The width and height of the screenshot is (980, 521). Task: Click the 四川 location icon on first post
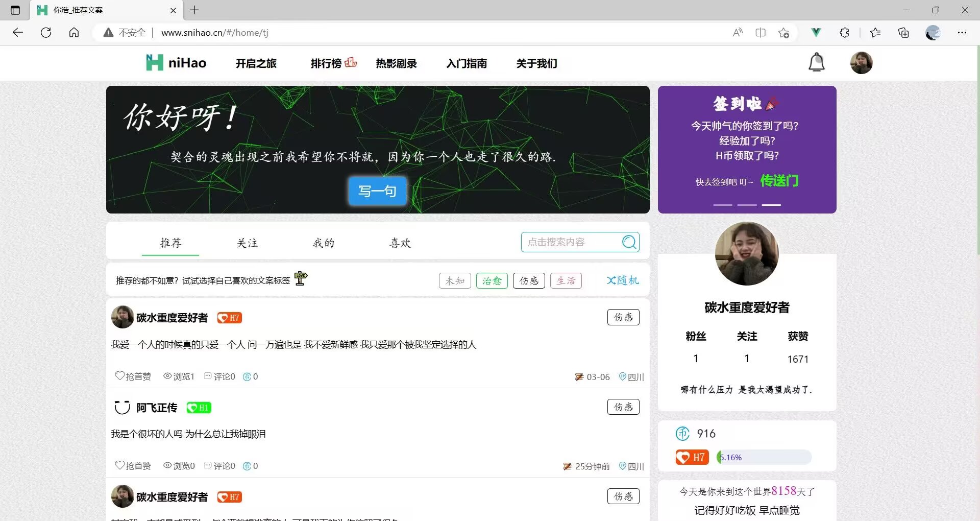click(622, 376)
